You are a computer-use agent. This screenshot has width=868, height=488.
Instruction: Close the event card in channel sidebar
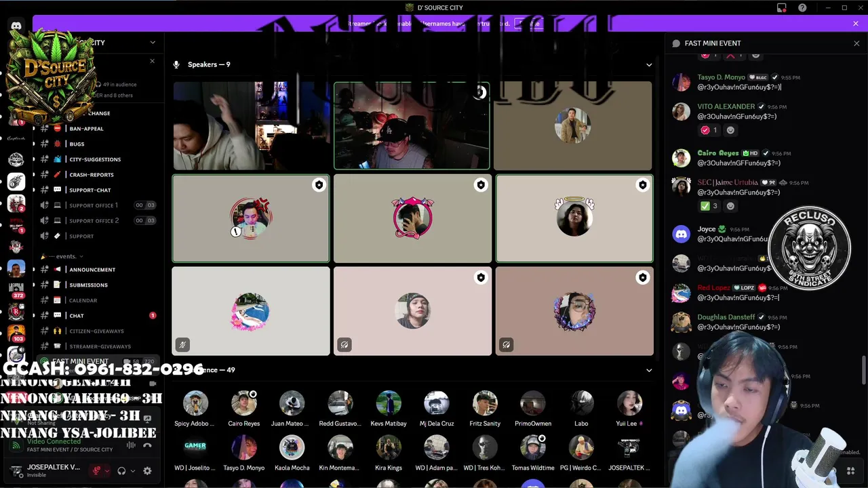pos(152,61)
